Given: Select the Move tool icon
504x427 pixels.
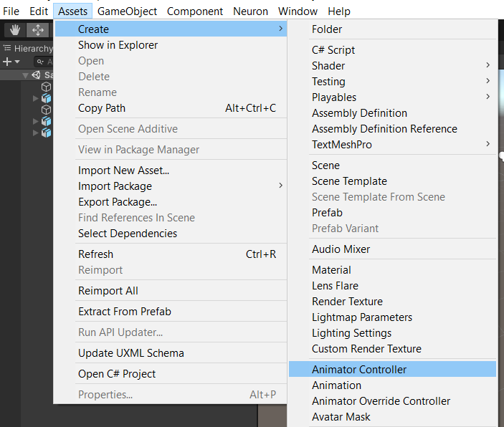Looking at the screenshot, I should [x=37, y=30].
